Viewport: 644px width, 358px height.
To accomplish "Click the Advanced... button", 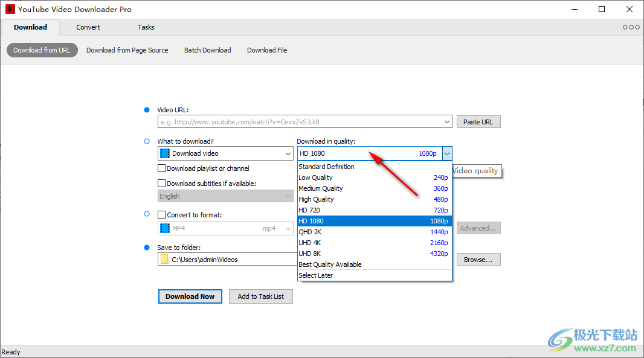I will (x=478, y=228).
